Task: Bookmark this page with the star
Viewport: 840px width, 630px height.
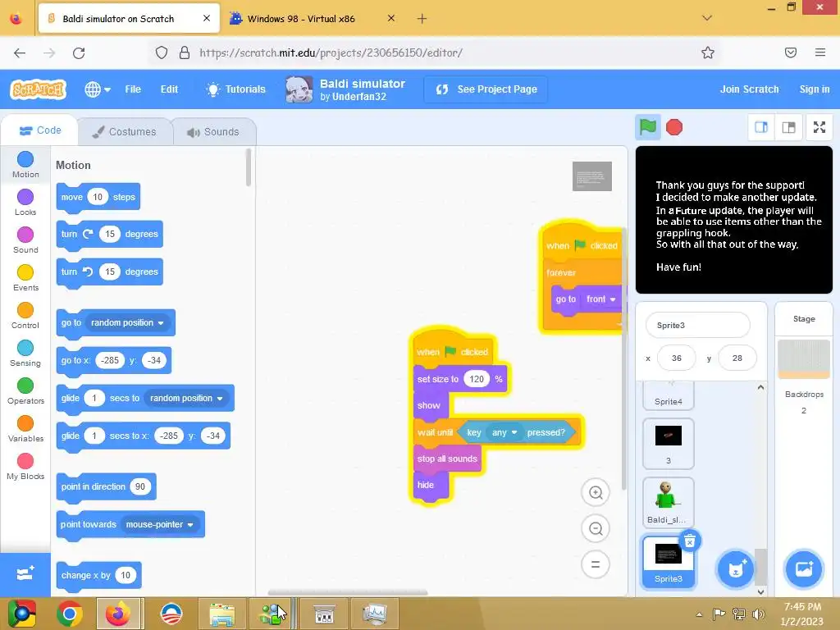Action: (708, 52)
